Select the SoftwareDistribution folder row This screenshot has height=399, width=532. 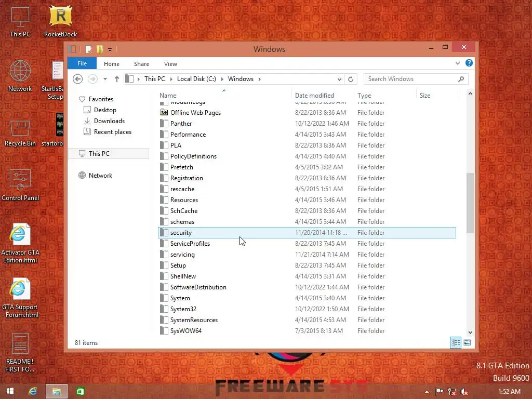pyautogui.click(x=307, y=287)
